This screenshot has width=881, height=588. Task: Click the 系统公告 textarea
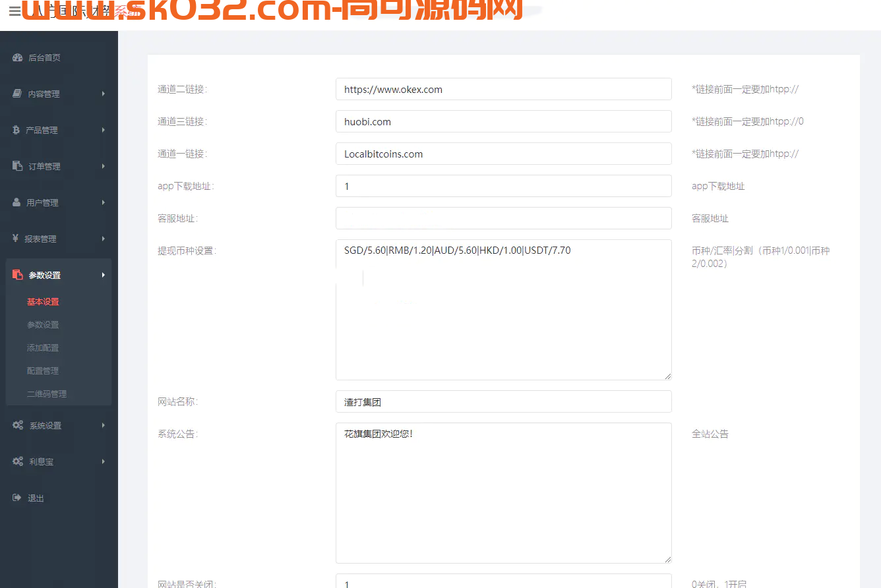tap(504, 493)
